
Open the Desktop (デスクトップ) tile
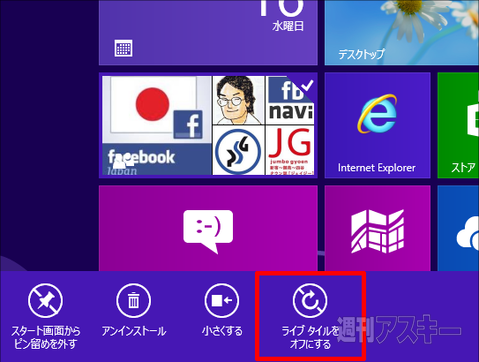pyautogui.click(x=402, y=32)
